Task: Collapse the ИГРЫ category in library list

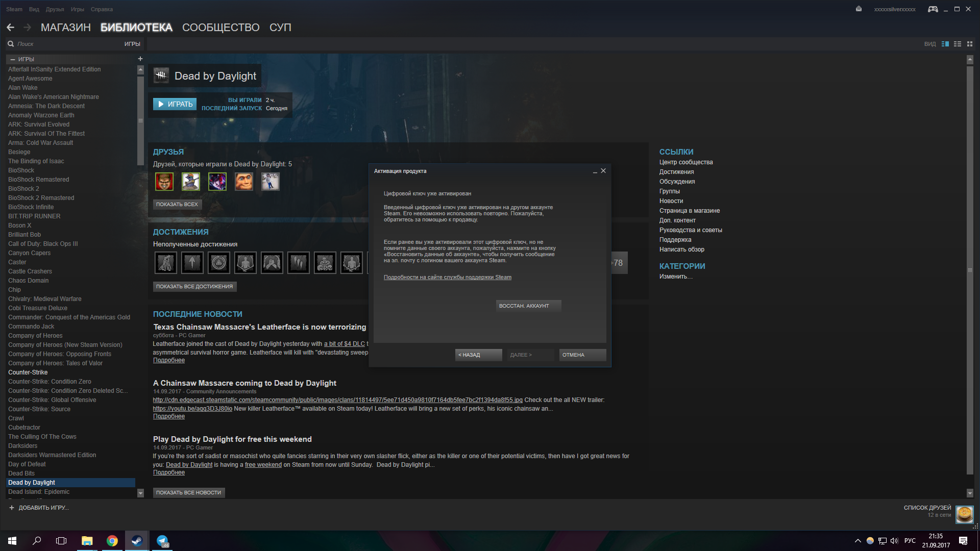Action: pos(13,59)
